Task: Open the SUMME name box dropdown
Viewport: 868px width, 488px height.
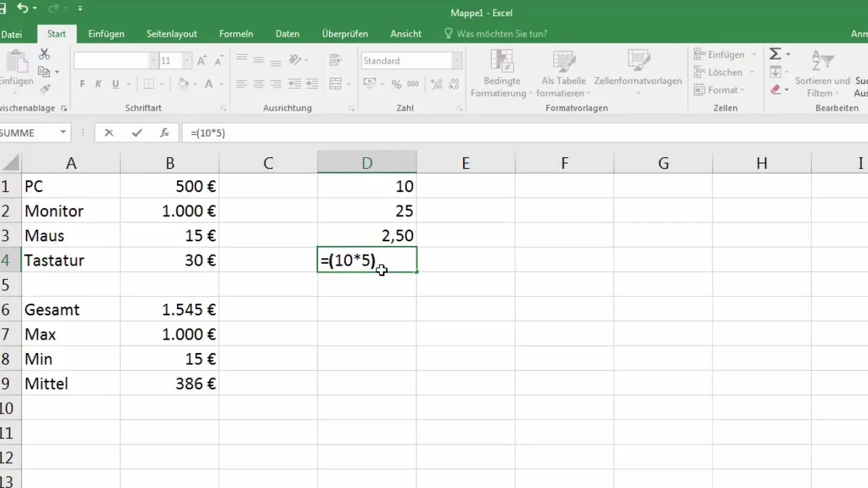Action: point(63,133)
